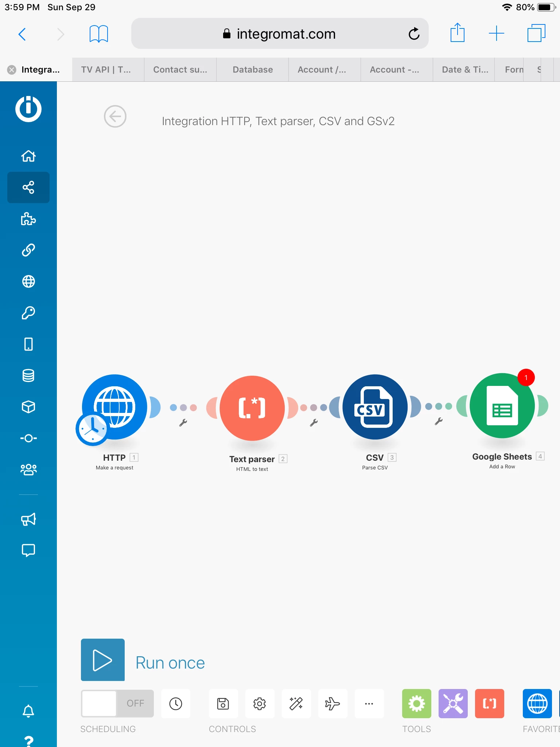This screenshot has width=560, height=747.
Task: Add new Safari tab plus
Action: pos(496,34)
